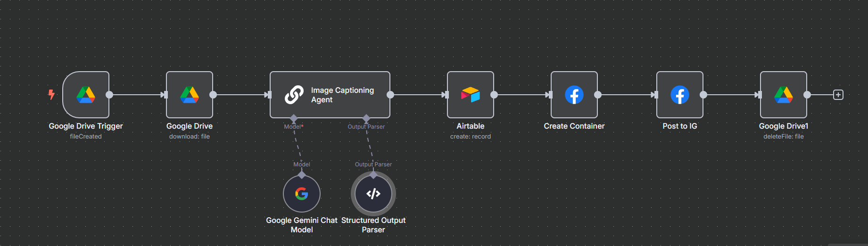Add a node after Google Drive1
This screenshot has width=868, height=246.
pyautogui.click(x=838, y=95)
